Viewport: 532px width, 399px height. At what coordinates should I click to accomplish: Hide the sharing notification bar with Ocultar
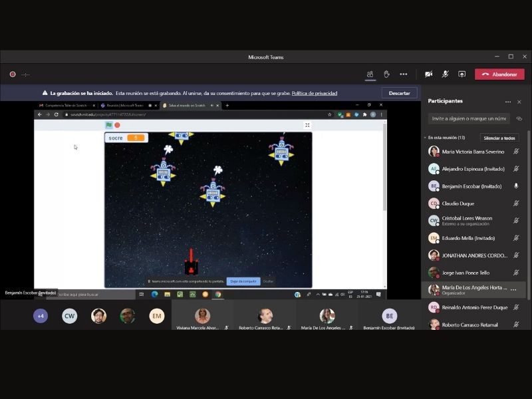[x=268, y=281]
